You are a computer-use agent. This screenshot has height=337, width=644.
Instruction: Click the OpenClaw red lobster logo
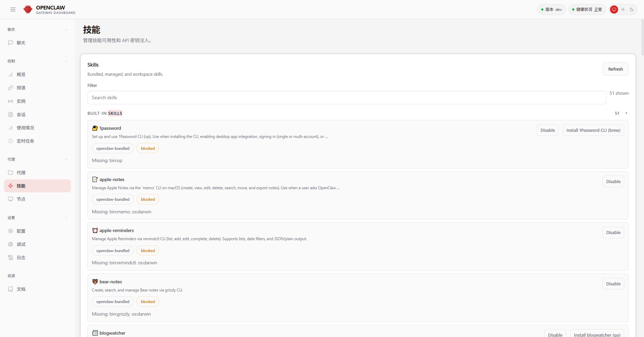[x=28, y=10]
